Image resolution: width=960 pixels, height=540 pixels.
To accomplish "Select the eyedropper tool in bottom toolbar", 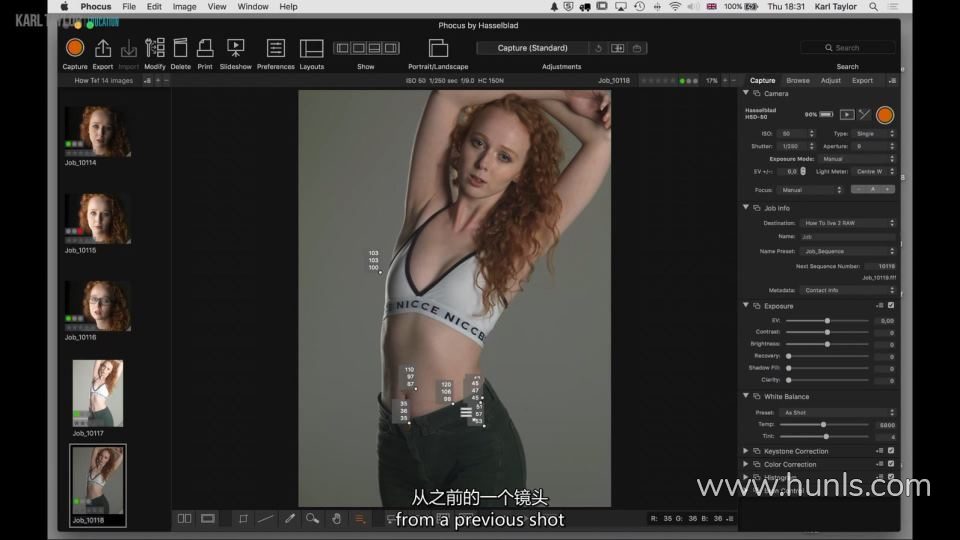I will 290,519.
